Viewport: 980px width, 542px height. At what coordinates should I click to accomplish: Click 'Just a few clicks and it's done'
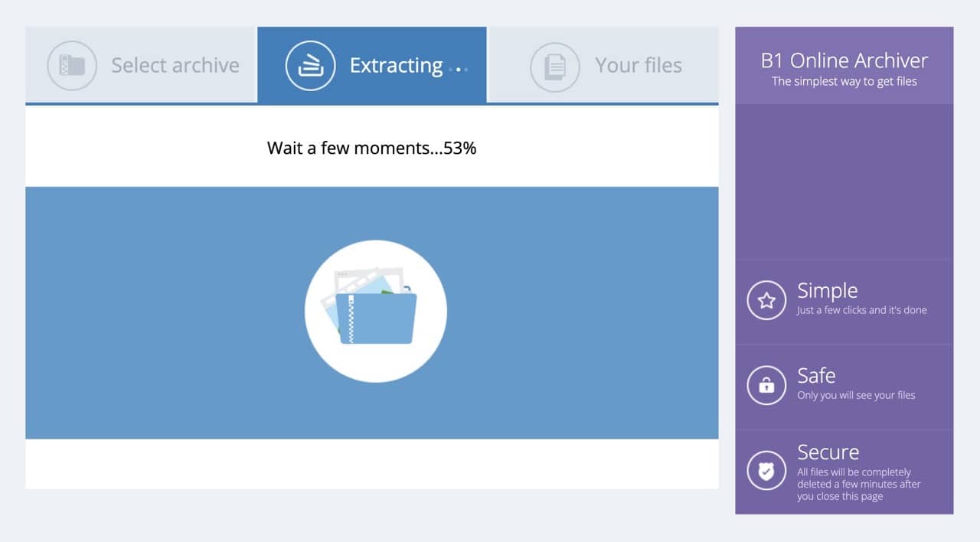(x=862, y=310)
